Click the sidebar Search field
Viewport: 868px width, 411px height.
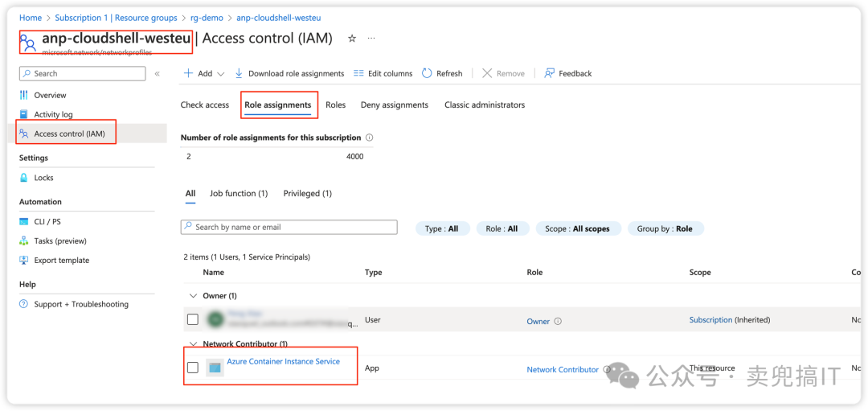83,74
